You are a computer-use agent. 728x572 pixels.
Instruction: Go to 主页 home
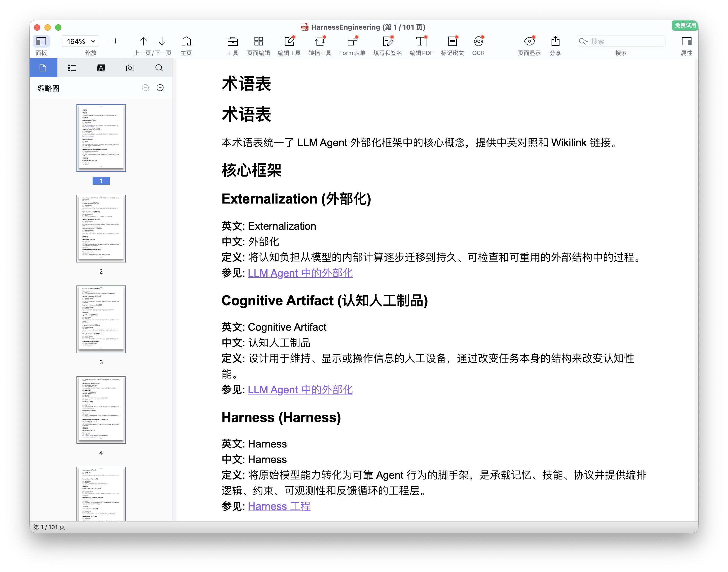pos(186,41)
